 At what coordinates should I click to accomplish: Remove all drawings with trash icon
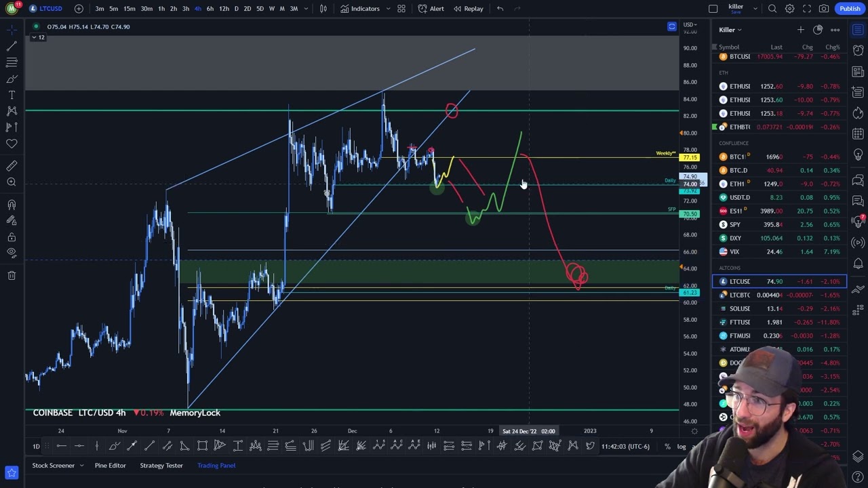pos(12,275)
